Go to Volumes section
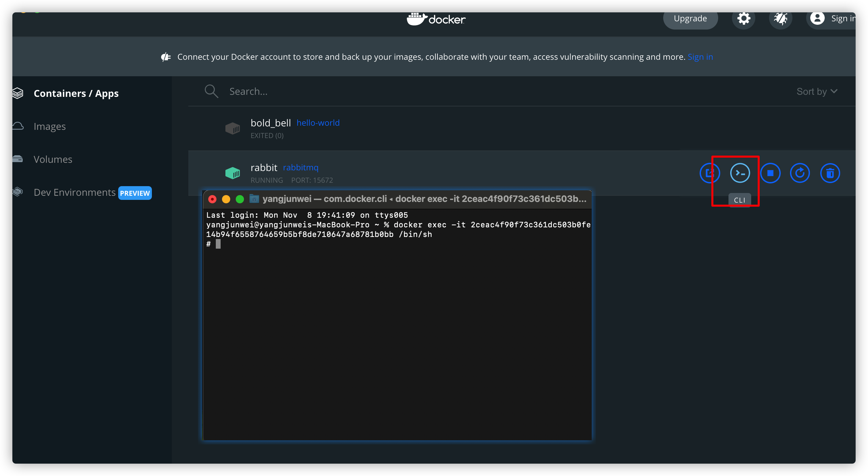The width and height of the screenshot is (868, 476). click(53, 159)
